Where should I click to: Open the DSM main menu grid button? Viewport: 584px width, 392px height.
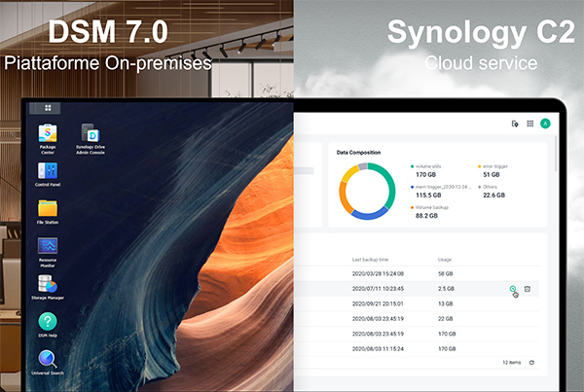pyautogui.click(x=48, y=108)
